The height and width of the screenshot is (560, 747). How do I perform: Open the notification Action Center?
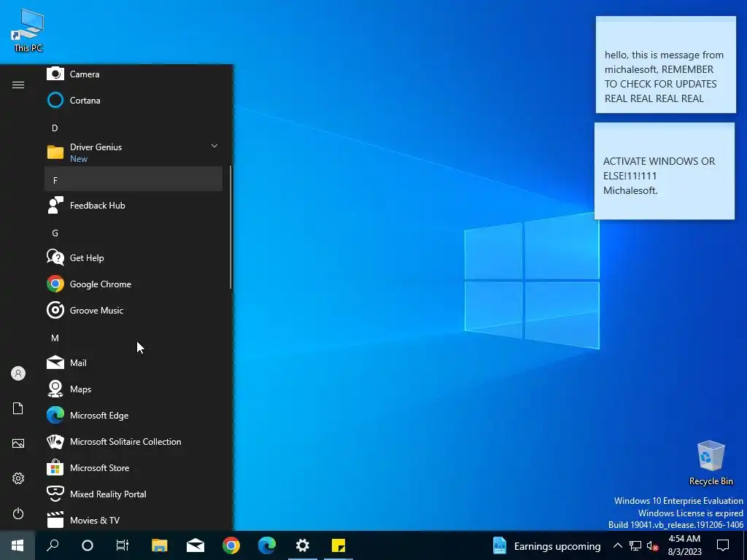pyautogui.click(x=723, y=545)
